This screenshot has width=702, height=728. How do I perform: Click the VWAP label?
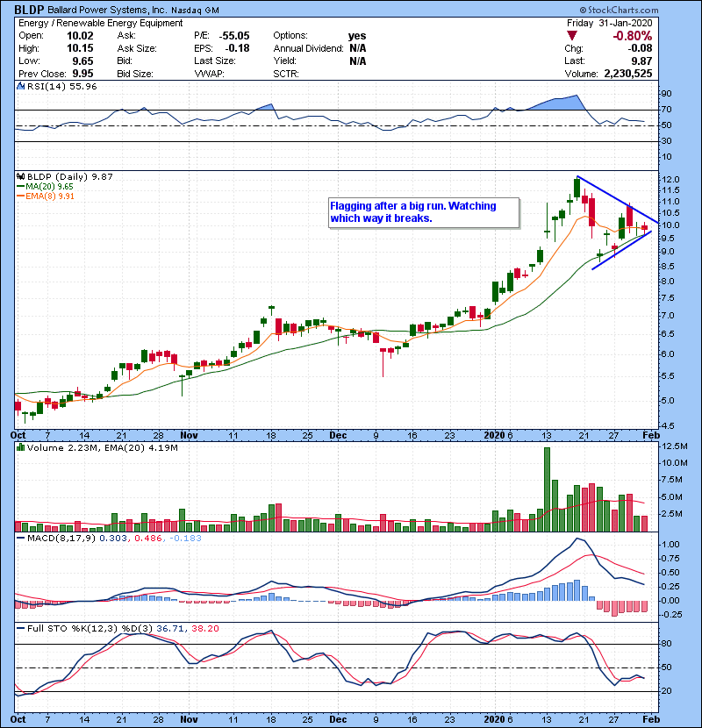point(209,74)
